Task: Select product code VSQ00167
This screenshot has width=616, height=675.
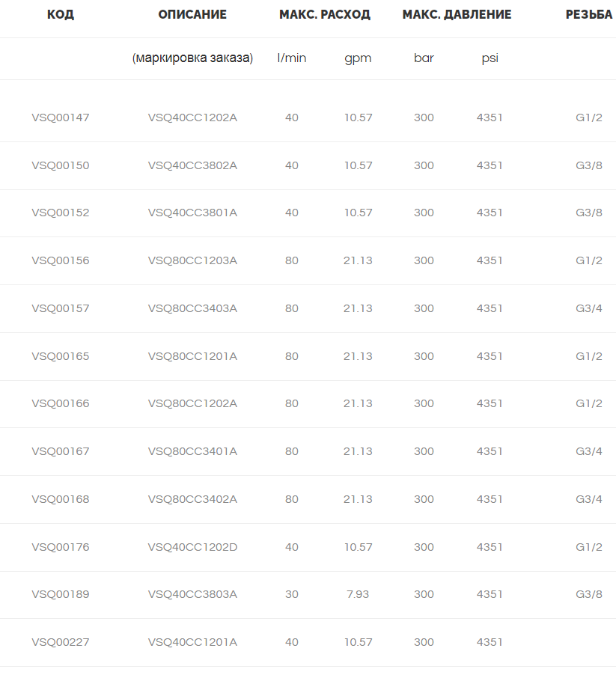Action: pos(61,451)
